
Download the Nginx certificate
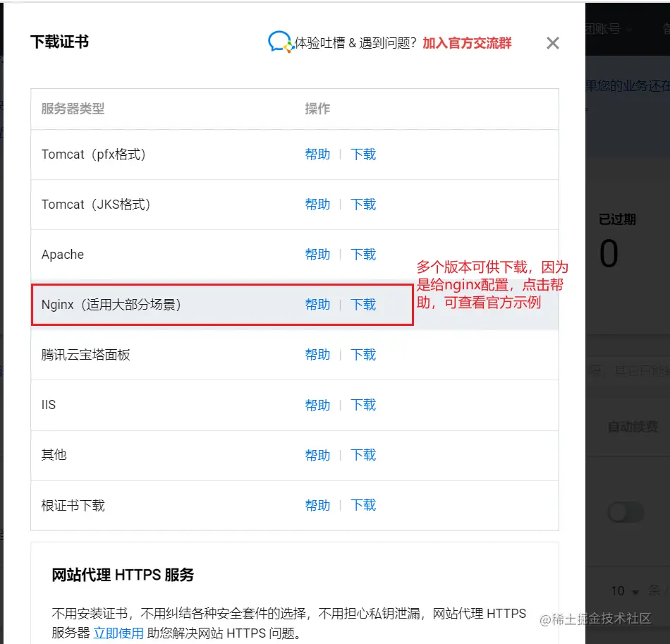click(x=363, y=304)
